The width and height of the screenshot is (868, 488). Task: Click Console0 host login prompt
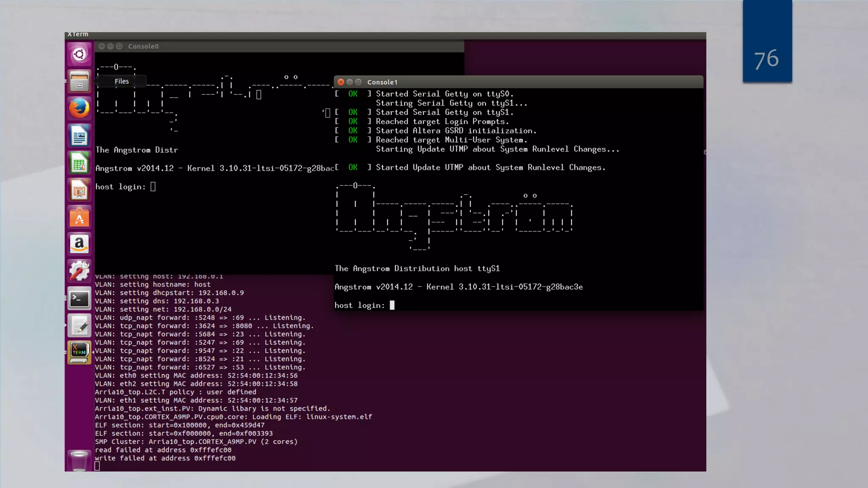point(153,187)
